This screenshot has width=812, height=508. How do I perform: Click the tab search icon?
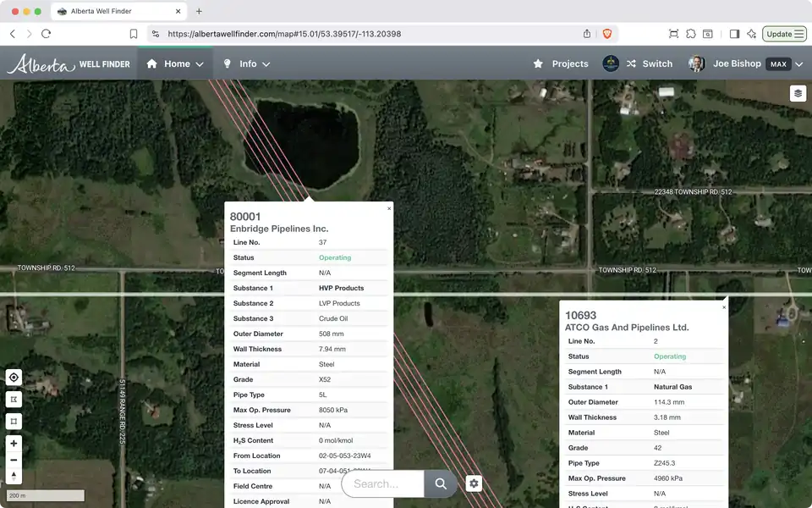tap(707, 34)
